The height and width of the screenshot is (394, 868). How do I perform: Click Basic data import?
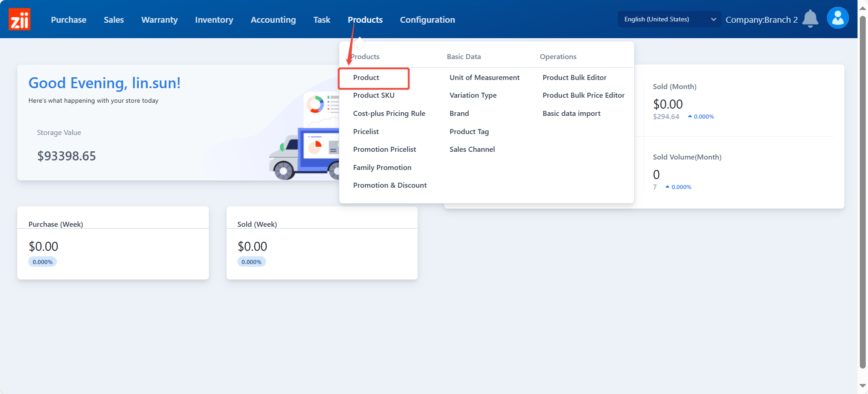571,114
